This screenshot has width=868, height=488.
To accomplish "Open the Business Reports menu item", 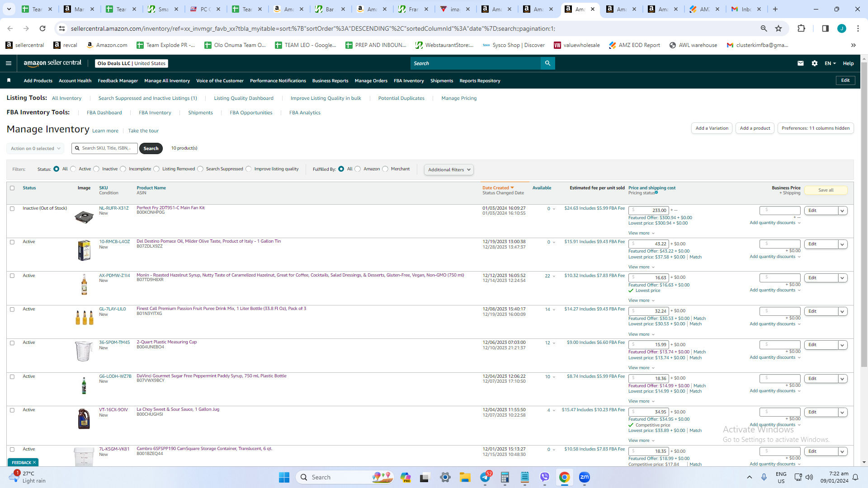I will 330,81.
